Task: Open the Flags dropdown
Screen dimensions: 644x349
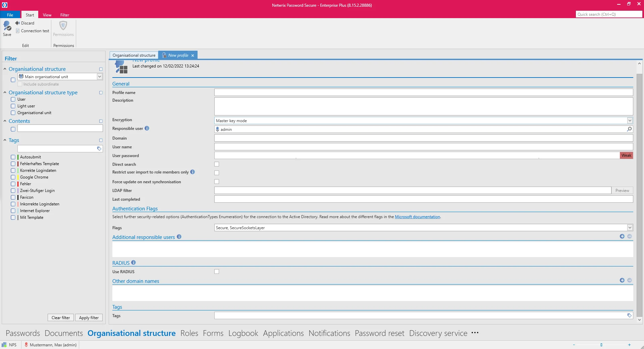Action: click(630, 228)
